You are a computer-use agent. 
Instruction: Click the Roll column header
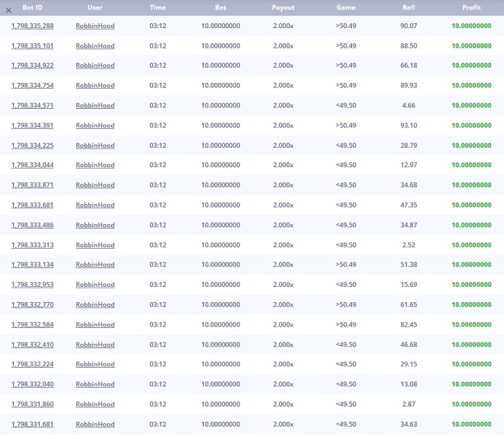[x=409, y=7]
